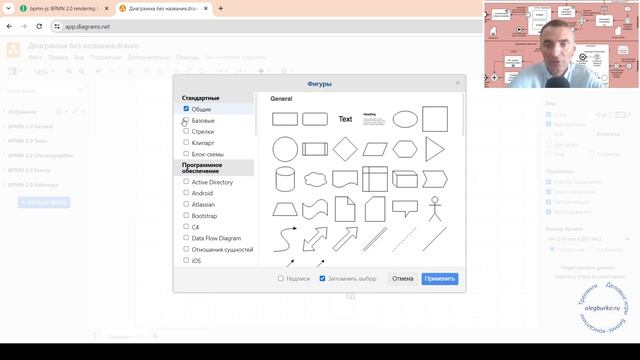Open the tab search dropdown
The height and width of the screenshot is (360, 640).
pyautogui.click(x=8, y=9)
